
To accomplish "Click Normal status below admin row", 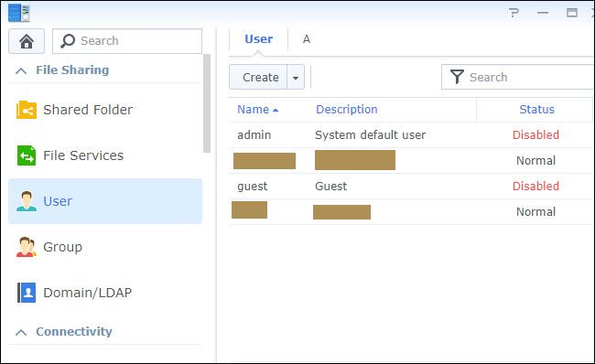I will [x=535, y=161].
